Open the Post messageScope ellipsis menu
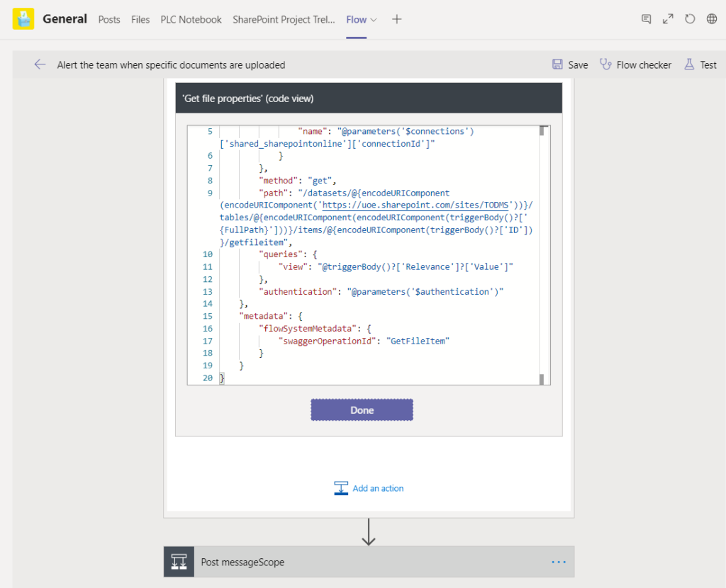The height and width of the screenshot is (588, 726). pyautogui.click(x=558, y=561)
